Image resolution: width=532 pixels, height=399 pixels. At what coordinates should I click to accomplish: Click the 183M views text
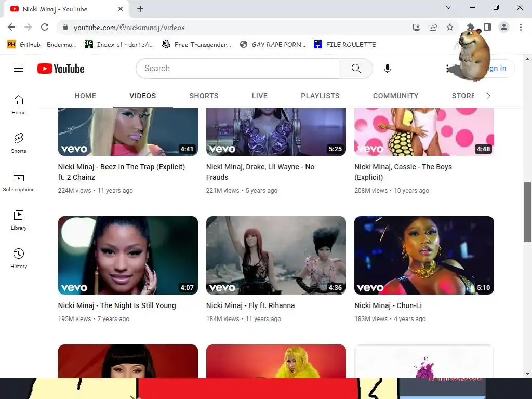[x=371, y=319]
